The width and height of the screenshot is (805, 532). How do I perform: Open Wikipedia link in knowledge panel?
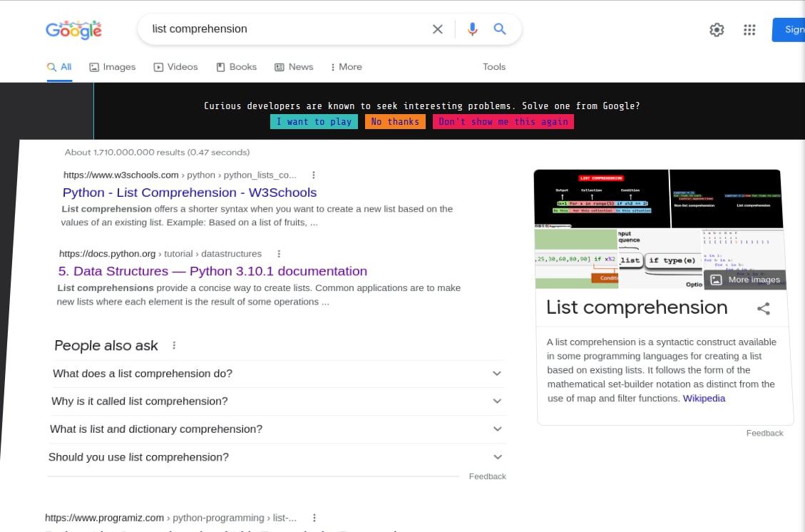pos(704,399)
